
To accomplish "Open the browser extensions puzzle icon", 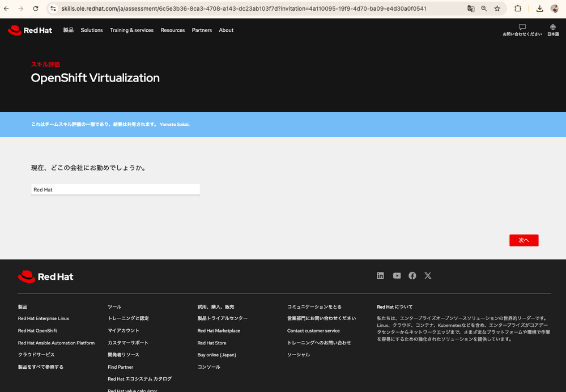I will pyautogui.click(x=518, y=8).
